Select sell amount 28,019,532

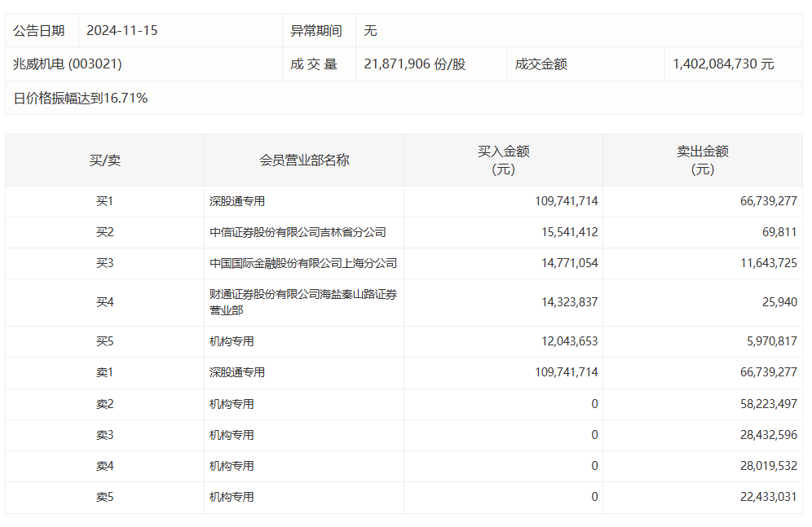click(x=769, y=466)
